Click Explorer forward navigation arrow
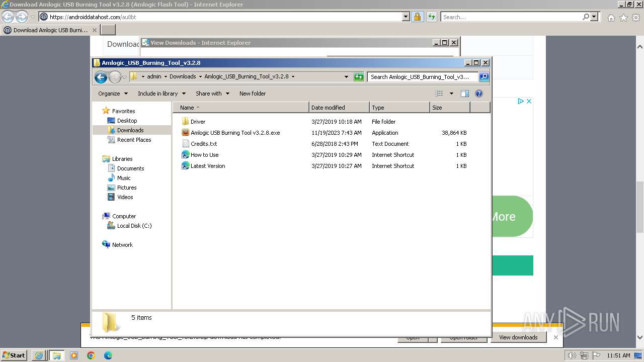 point(115,77)
